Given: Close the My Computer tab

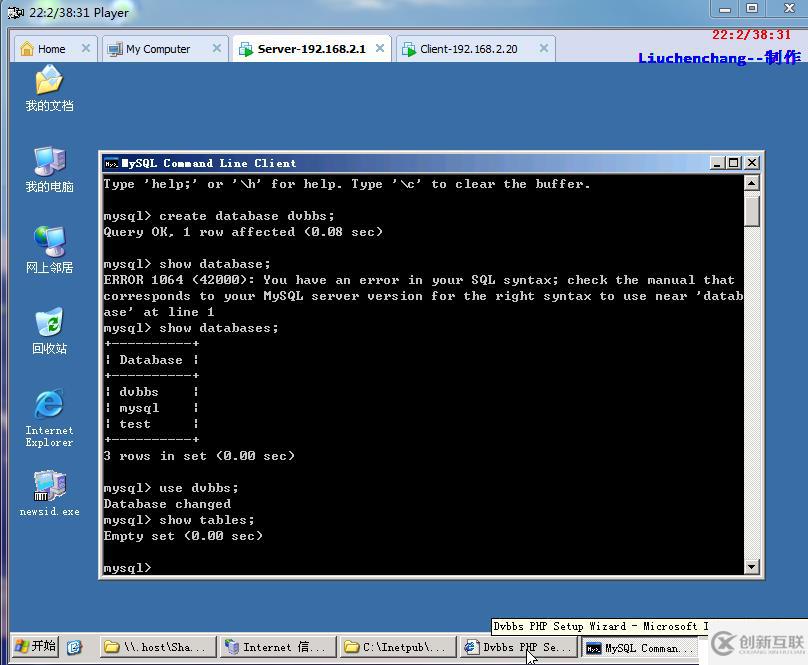Looking at the screenshot, I should coord(216,48).
